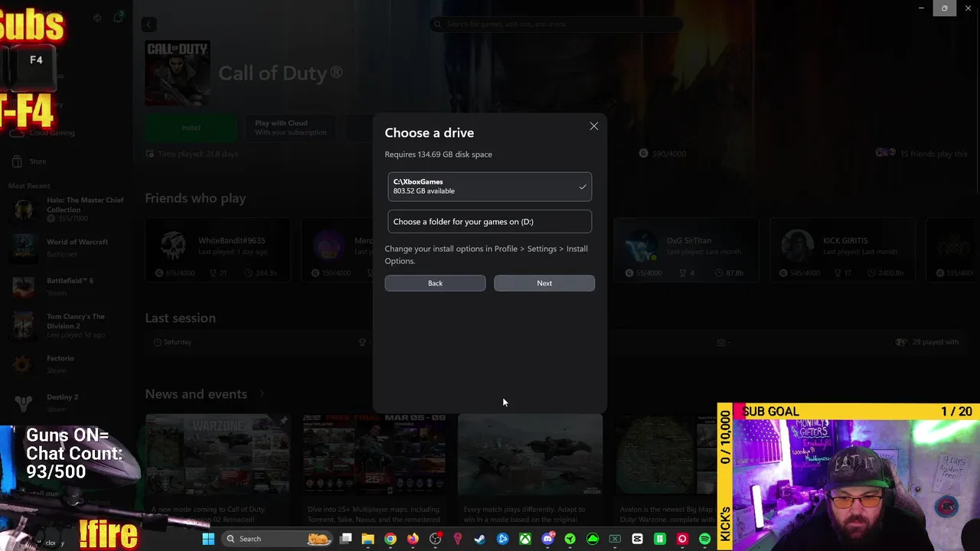Open Battlefield 6 in sidebar
The image size is (980, 551).
coord(67,285)
